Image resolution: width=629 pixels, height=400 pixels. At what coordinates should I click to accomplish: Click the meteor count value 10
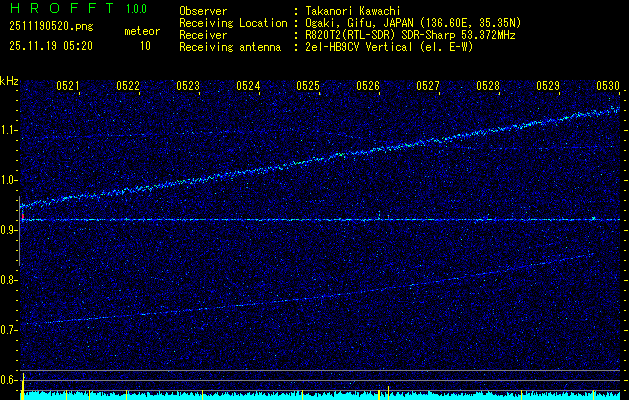click(145, 45)
